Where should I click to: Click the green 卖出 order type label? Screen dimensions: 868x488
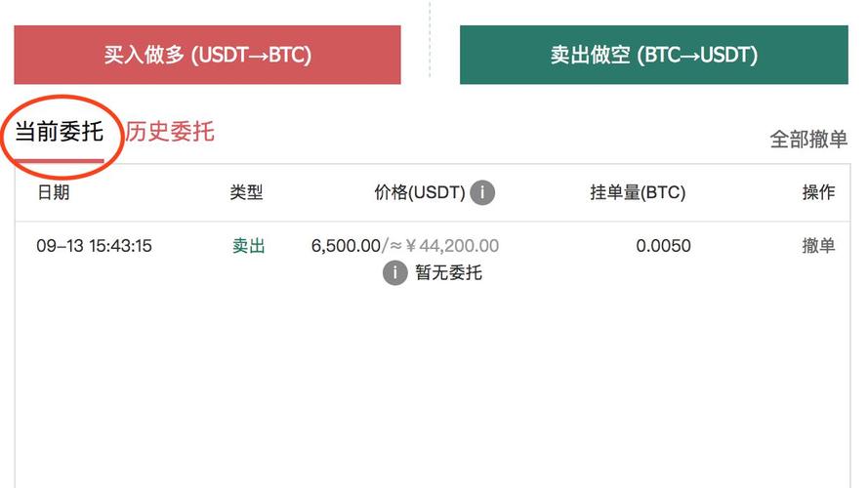(249, 245)
